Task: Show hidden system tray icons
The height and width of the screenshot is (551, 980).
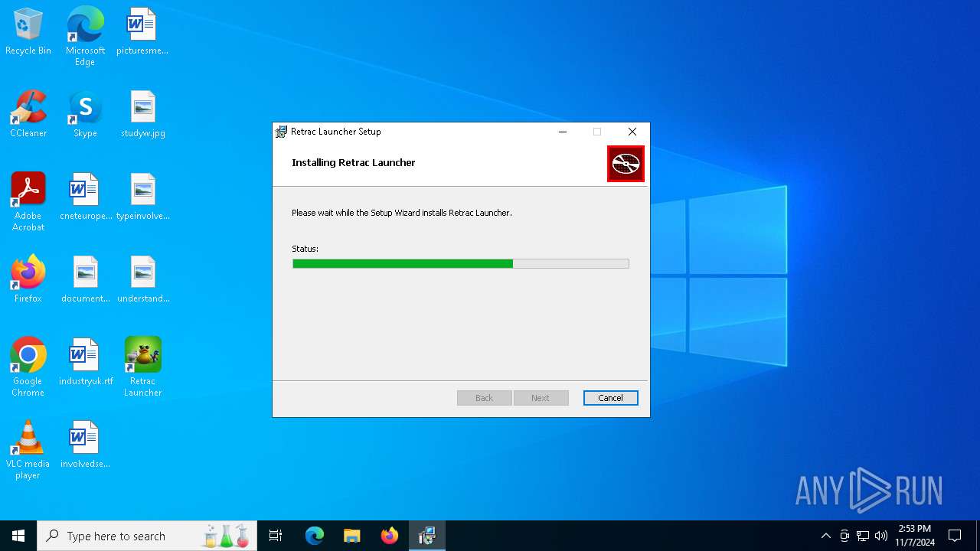Action: pyautogui.click(x=825, y=536)
